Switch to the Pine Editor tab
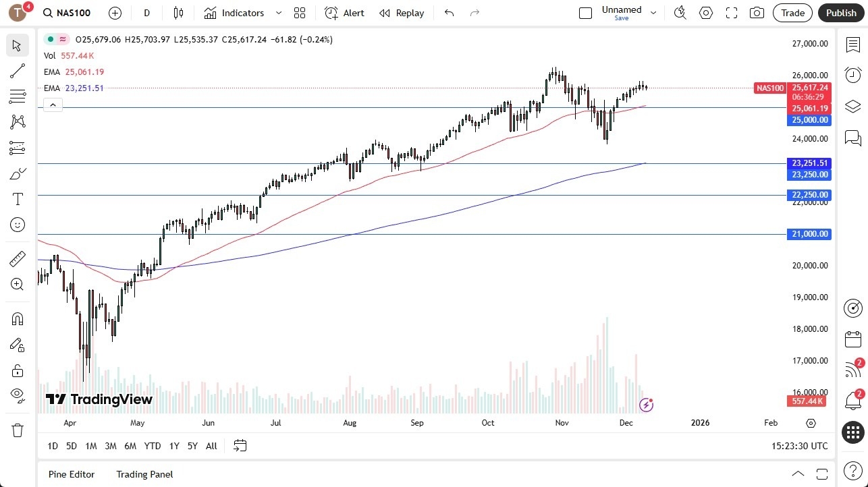The height and width of the screenshot is (487, 868). [71, 474]
